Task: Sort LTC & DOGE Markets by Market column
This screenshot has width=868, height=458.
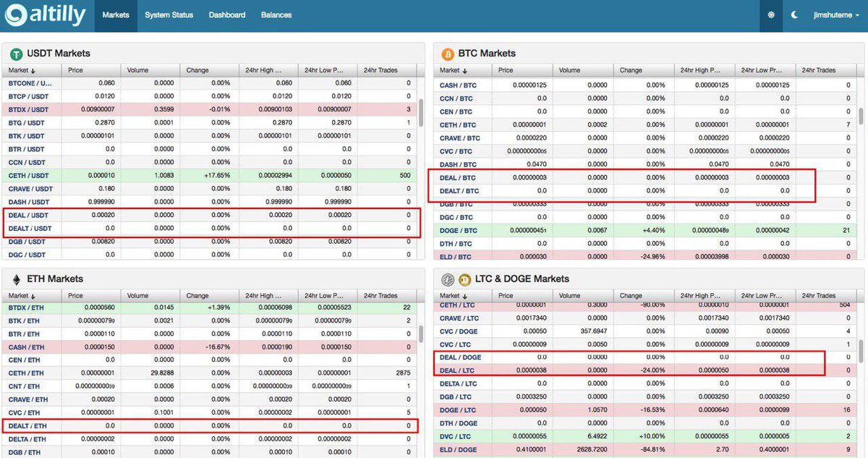Action: 464,296
